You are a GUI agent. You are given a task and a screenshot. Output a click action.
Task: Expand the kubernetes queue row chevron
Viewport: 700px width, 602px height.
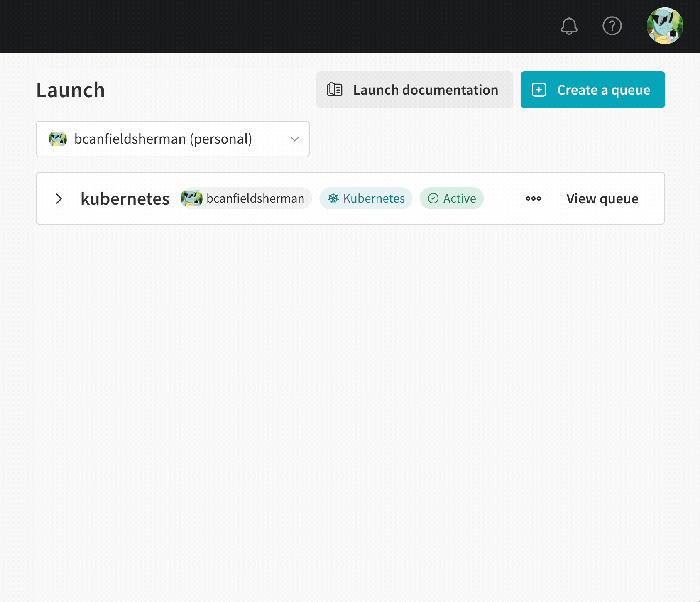[59, 198]
